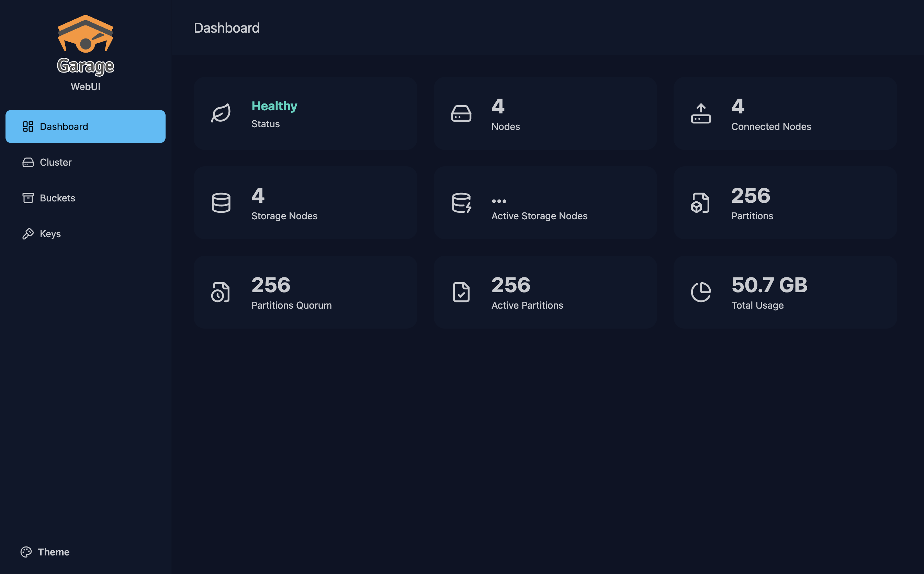Click the palette icon next to Theme
The height and width of the screenshot is (574, 924).
[x=26, y=552]
